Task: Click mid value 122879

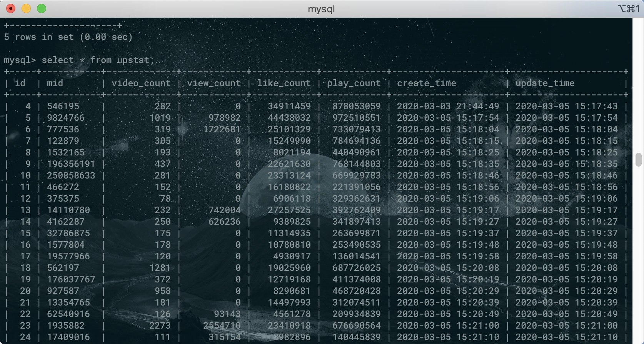Action: coord(63,141)
